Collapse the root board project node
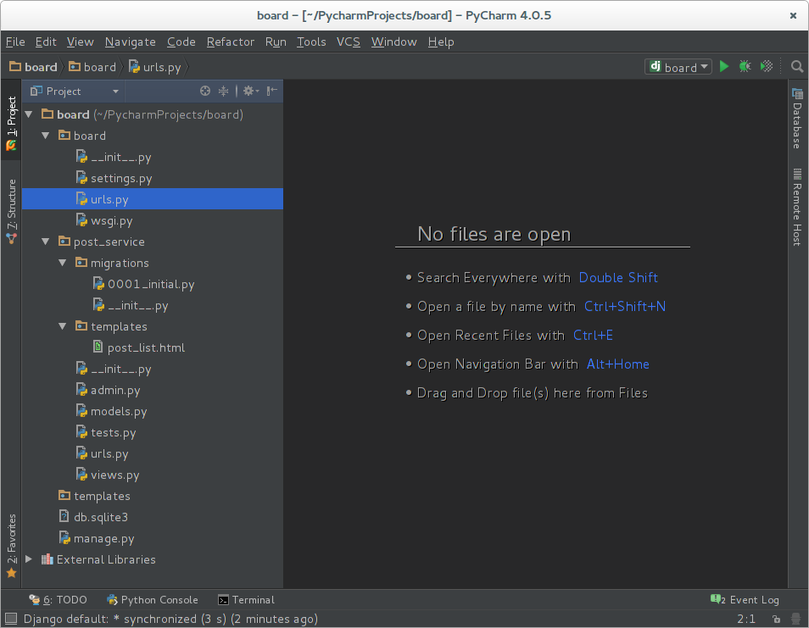The height and width of the screenshot is (628, 809). point(29,115)
